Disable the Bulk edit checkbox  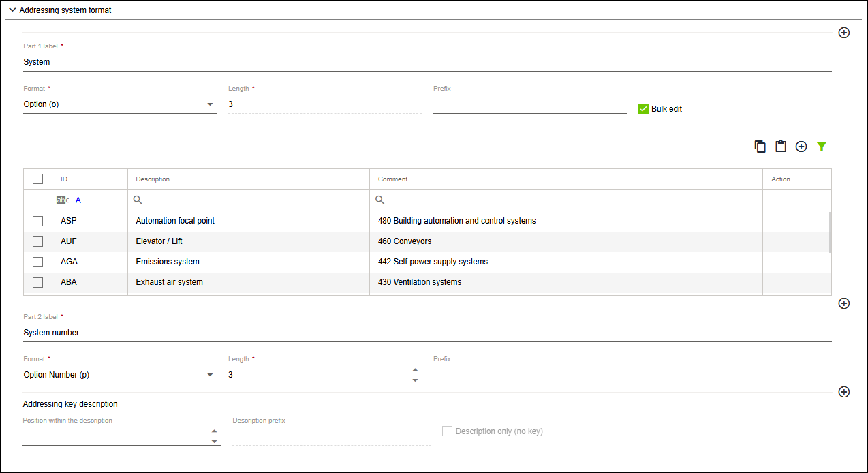(643, 108)
